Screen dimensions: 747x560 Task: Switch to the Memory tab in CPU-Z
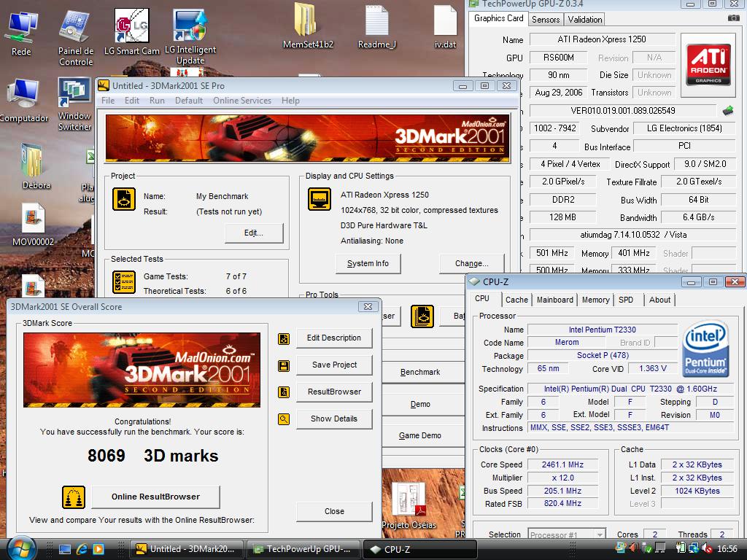(x=595, y=300)
